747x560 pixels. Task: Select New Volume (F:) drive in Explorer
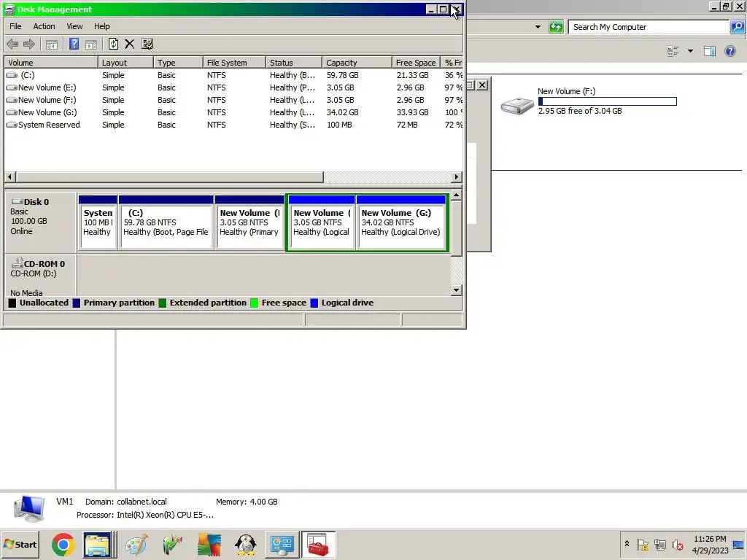[589, 101]
